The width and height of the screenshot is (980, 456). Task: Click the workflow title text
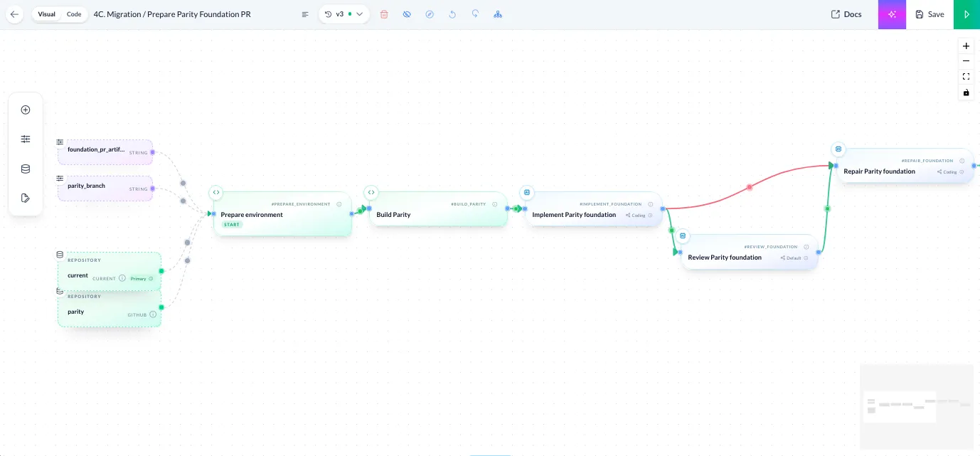click(x=172, y=14)
